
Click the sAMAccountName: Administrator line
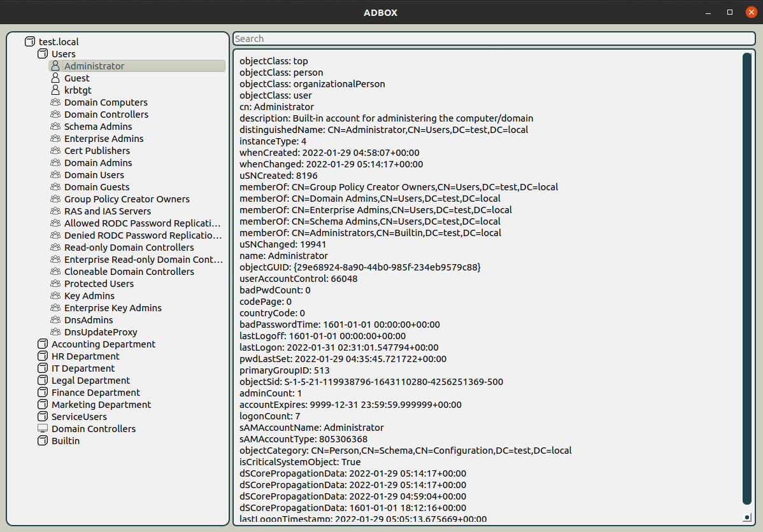pyautogui.click(x=311, y=428)
